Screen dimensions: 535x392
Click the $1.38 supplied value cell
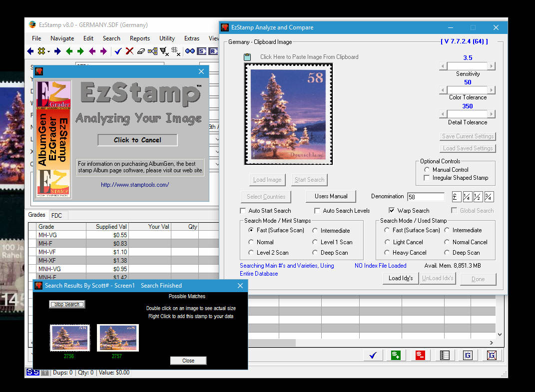click(x=107, y=260)
